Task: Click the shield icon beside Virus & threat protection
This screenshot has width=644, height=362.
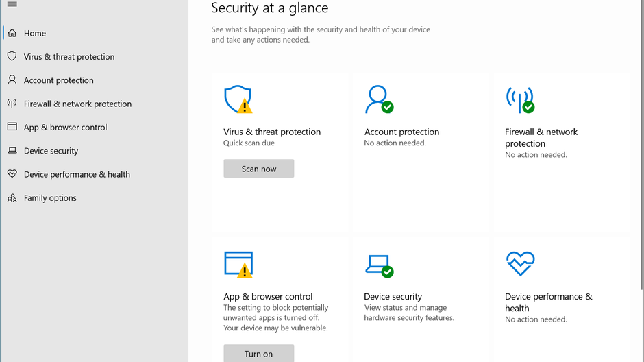Action: (x=12, y=56)
